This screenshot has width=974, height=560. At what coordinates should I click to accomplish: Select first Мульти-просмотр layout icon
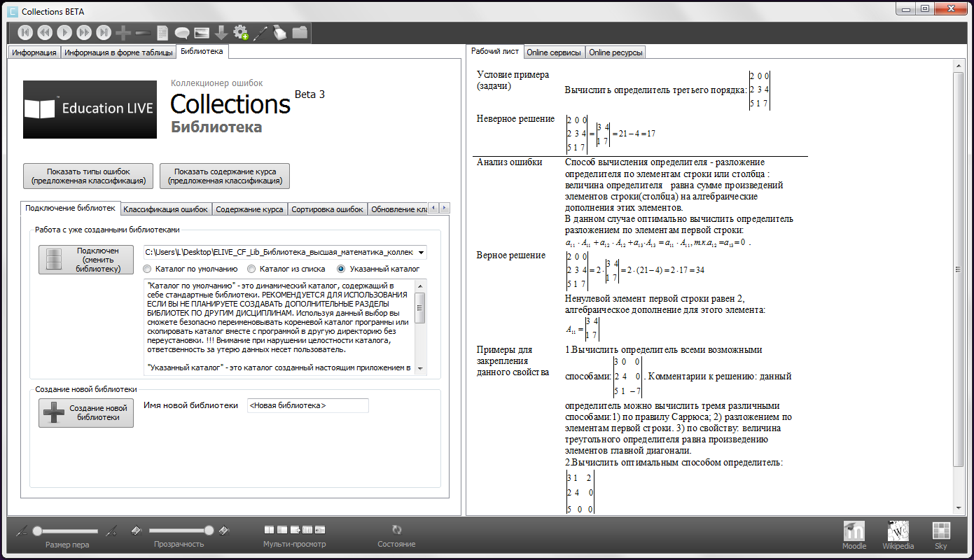(x=270, y=530)
